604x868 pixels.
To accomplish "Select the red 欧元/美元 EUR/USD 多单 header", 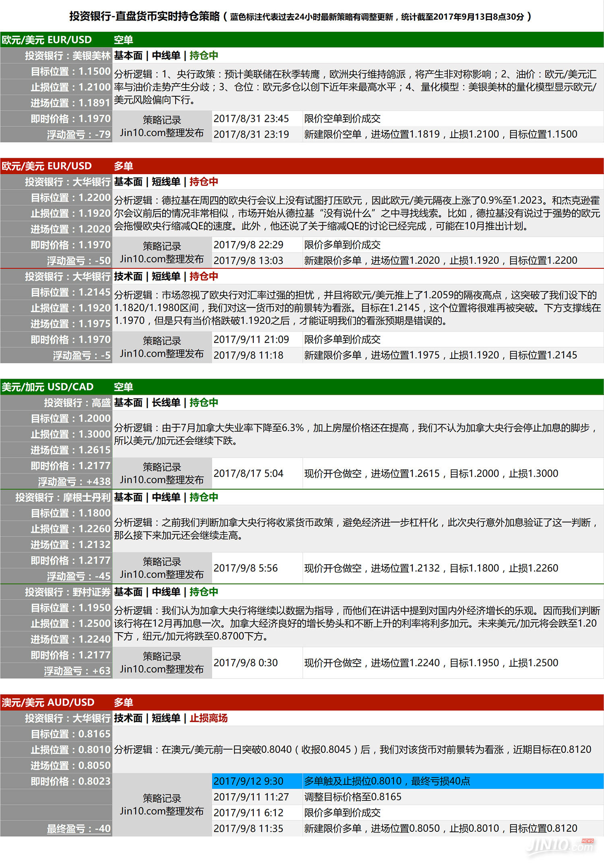I will click(x=302, y=166).
